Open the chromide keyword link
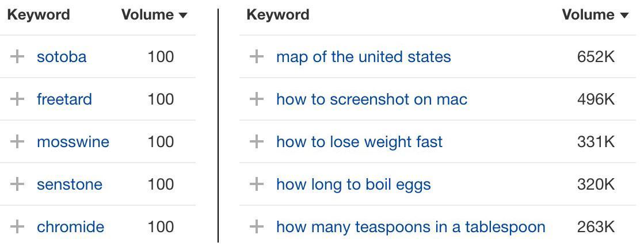The height and width of the screenshot is (250, 644). [70, 227]
